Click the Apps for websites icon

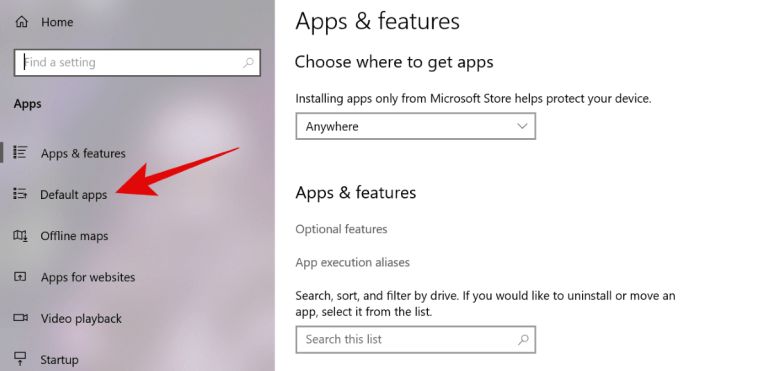[x=21, y=277]
